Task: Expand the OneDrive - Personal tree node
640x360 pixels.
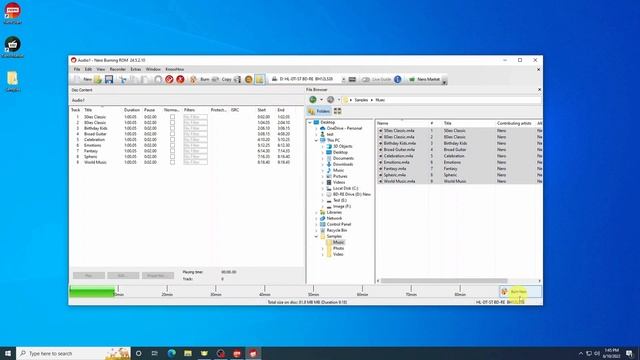Action: (316, 128)
